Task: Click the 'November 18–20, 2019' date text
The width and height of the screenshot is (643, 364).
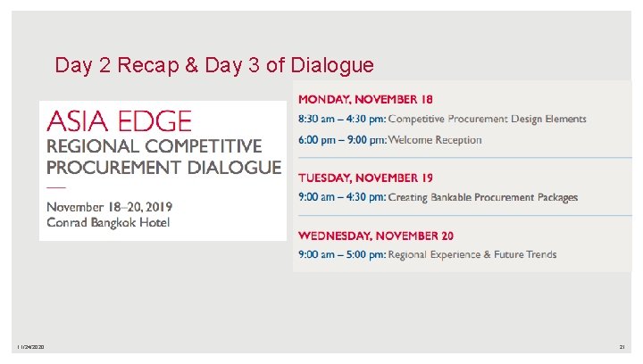Action: click(x=108, y=207)
